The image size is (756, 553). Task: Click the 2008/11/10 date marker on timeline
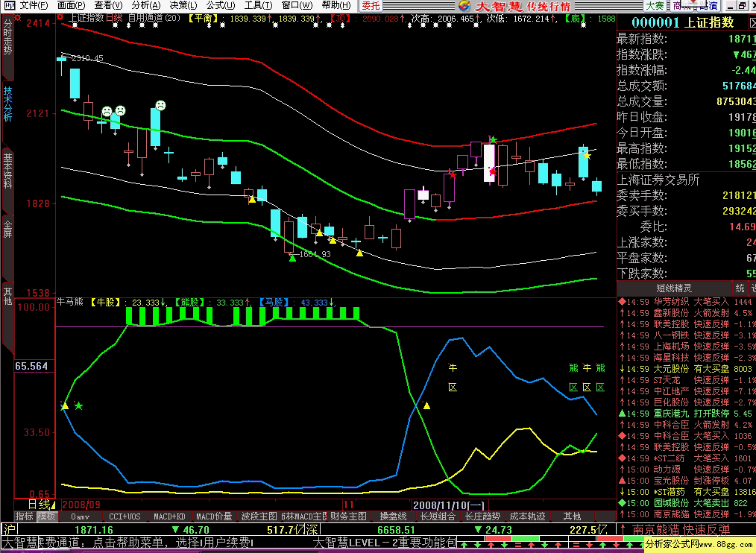point(449,505)
